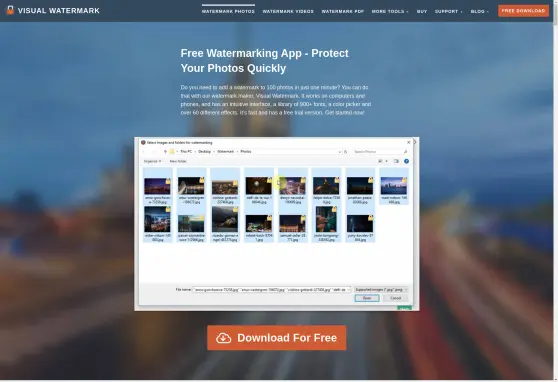
Task: Click the change view icon in the dialog
Action: tap(380, 161)
